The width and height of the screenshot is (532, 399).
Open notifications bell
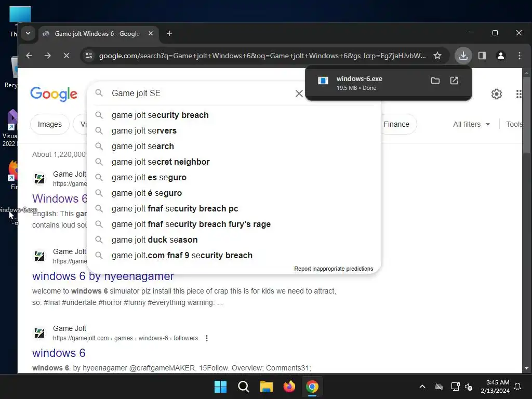click(518, 387)
